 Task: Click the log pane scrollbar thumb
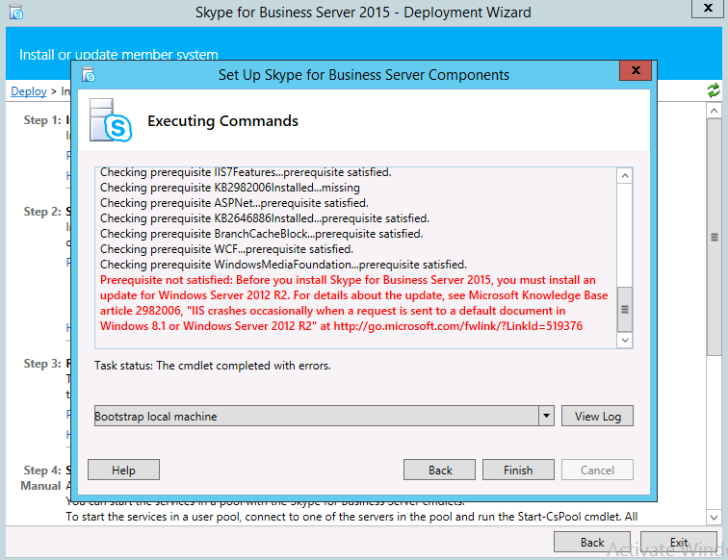[x=625, y=310]
